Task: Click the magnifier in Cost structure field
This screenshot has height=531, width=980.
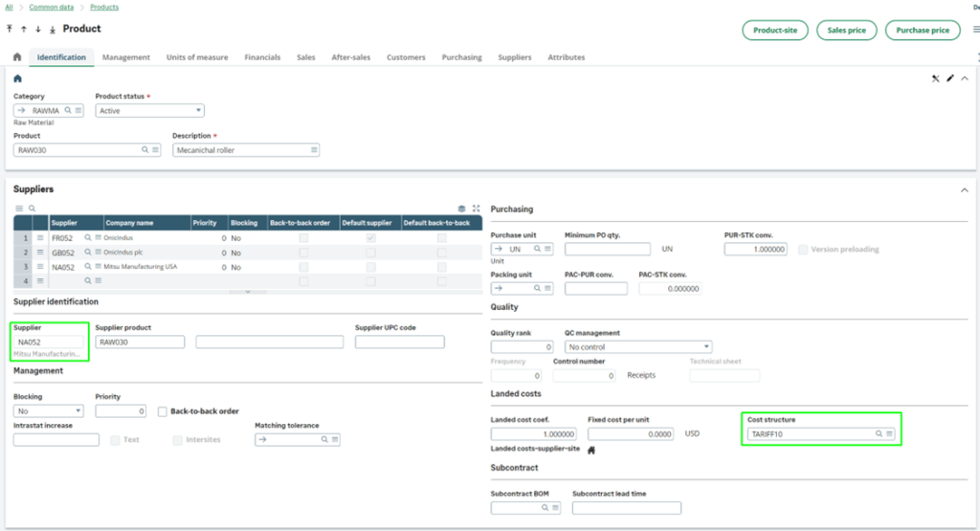Action: [x=879, y=433]
